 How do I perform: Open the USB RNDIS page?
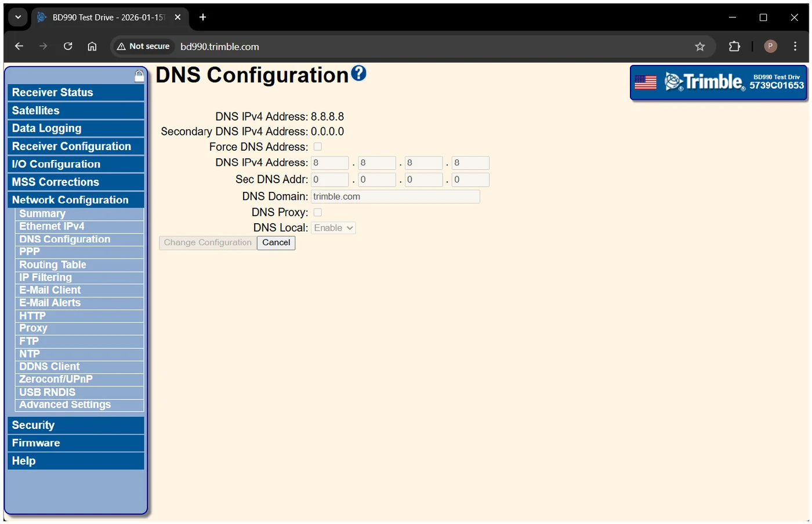[80, 392]
